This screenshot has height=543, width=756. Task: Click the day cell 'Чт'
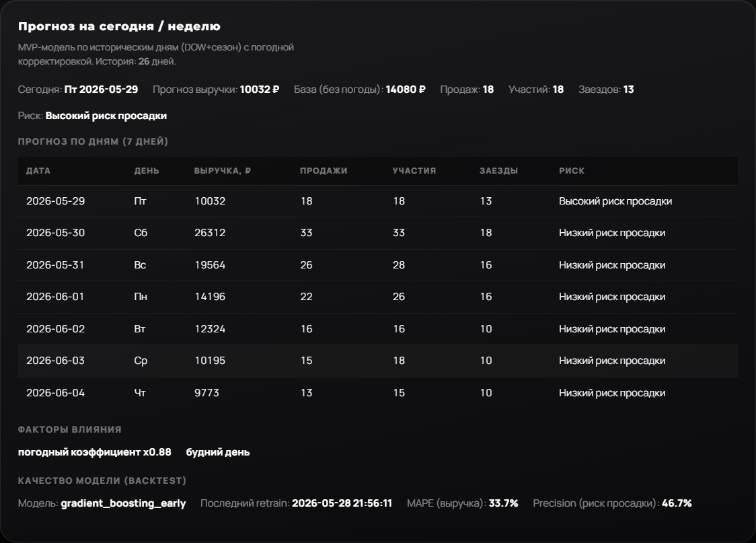coord(140,393)
